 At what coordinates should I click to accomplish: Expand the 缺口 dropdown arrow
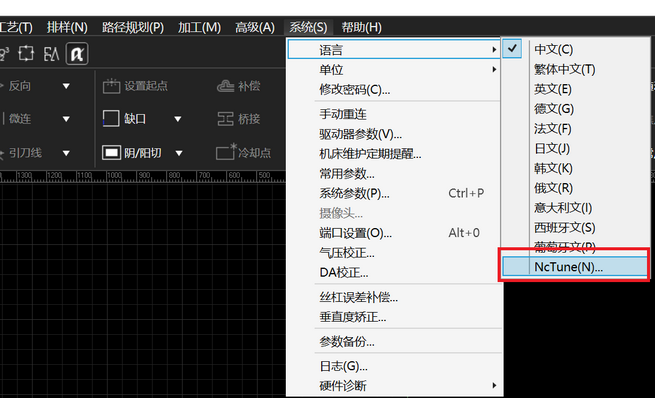coord(178,119)
